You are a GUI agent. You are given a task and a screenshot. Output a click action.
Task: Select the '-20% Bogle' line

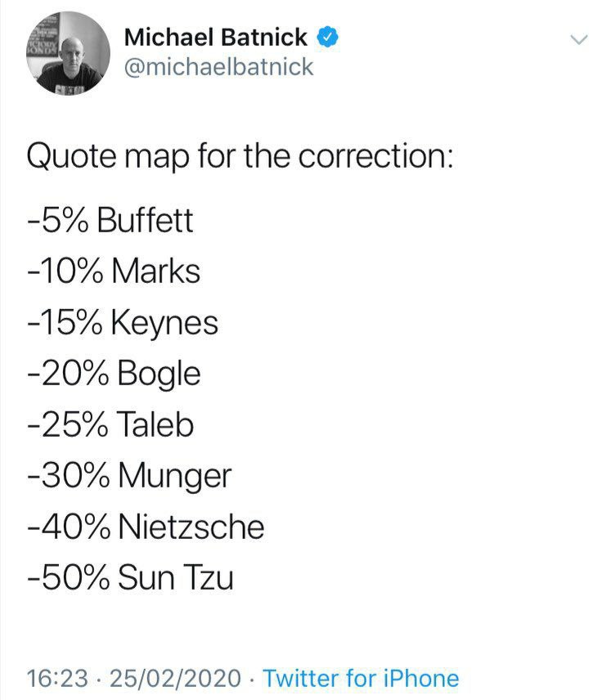(114, 374)
